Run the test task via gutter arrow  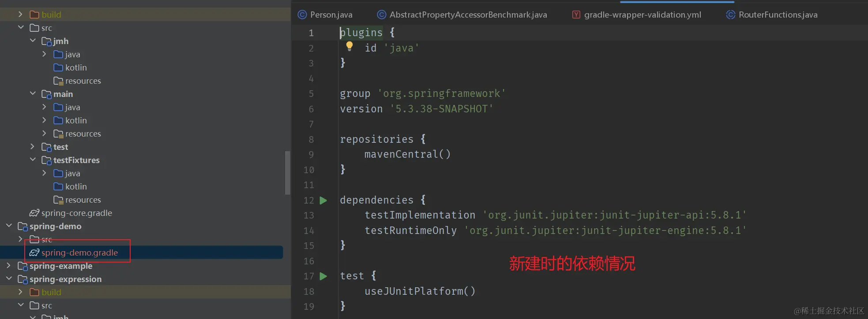click(x=323, y=276)
